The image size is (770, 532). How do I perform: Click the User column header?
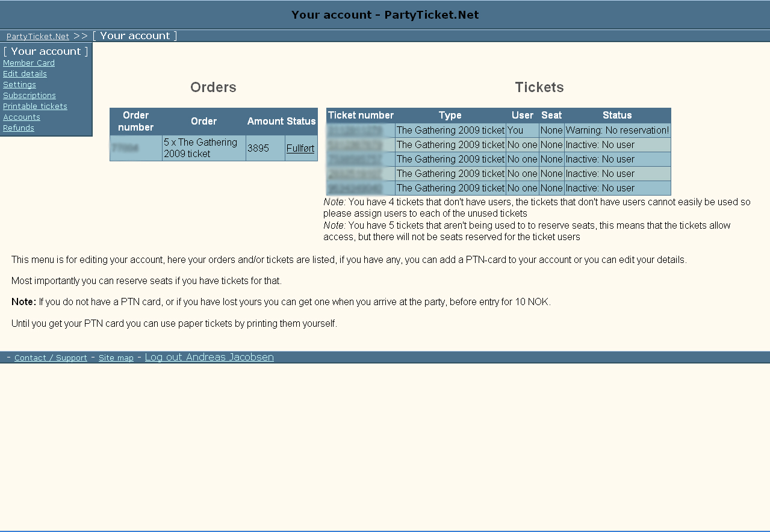(x=523, y=115)
